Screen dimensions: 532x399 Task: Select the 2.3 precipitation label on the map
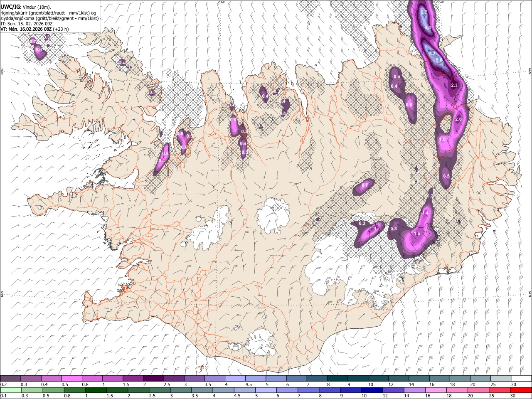[454, 85]
